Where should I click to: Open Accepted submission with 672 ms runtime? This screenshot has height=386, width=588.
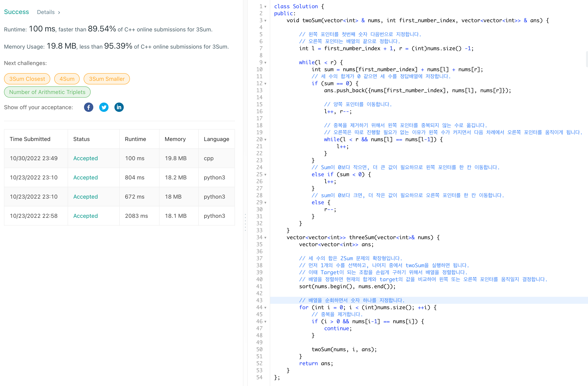pyautogui.click(x=85, y=197)
